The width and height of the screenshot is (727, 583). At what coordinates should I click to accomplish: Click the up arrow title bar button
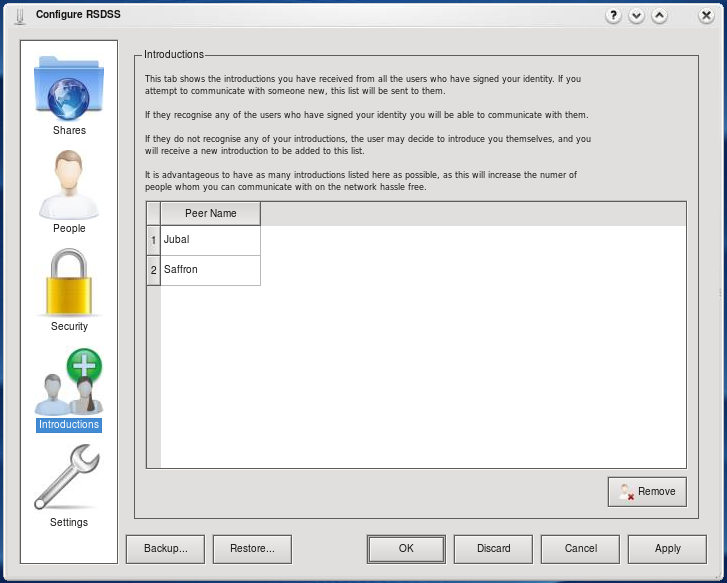pyautogui.click(x=659, y=15)
